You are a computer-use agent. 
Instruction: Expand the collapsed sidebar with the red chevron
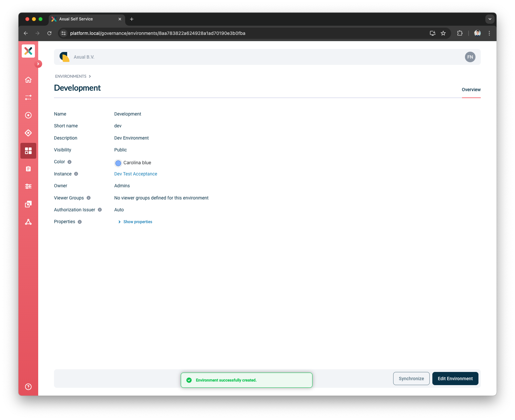[x=38, y=64]
